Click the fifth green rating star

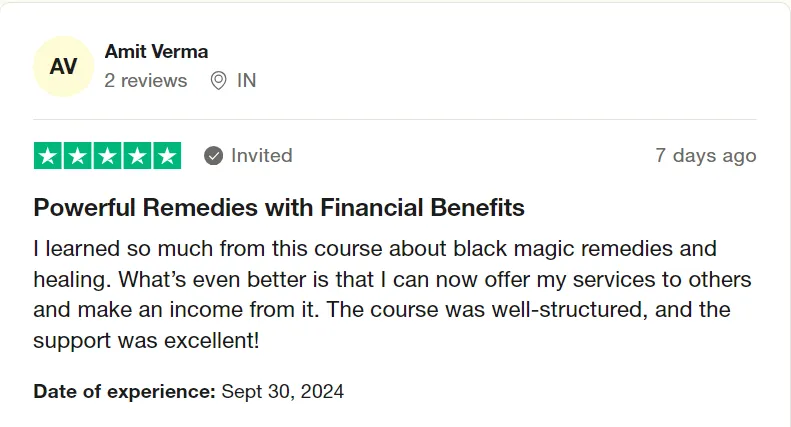[x=167, y=156]
